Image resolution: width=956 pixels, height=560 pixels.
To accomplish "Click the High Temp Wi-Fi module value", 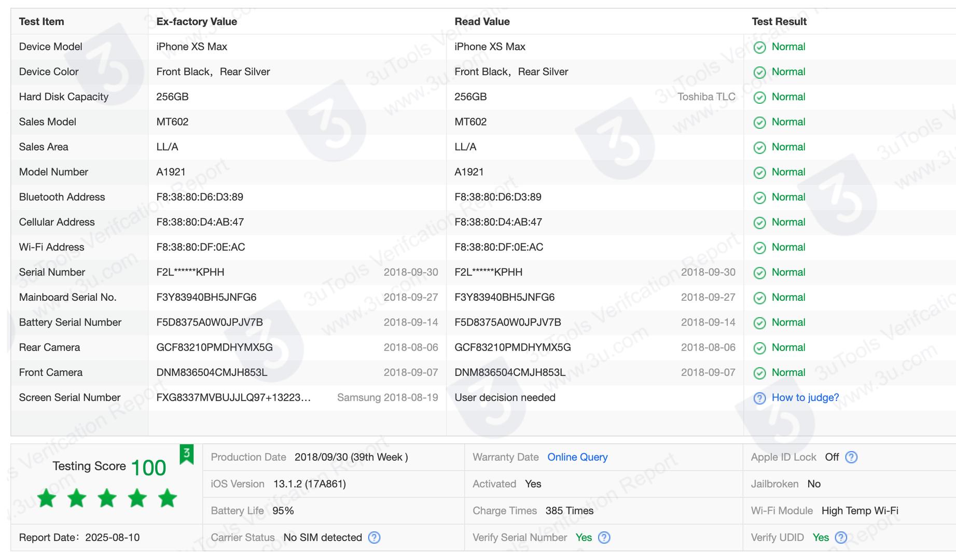I will click(x=860, y=511).
